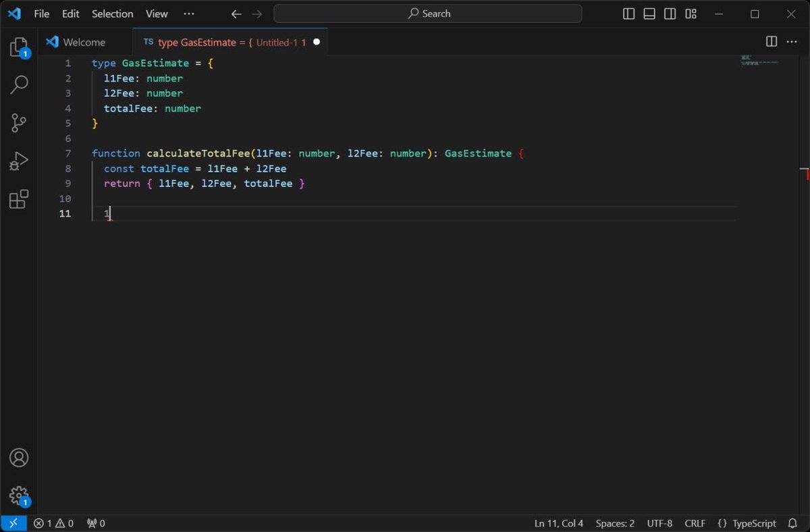Change indentation via Spaces: 2
Image resolution: width=810 pixels, height=532 pixels.
615,523
